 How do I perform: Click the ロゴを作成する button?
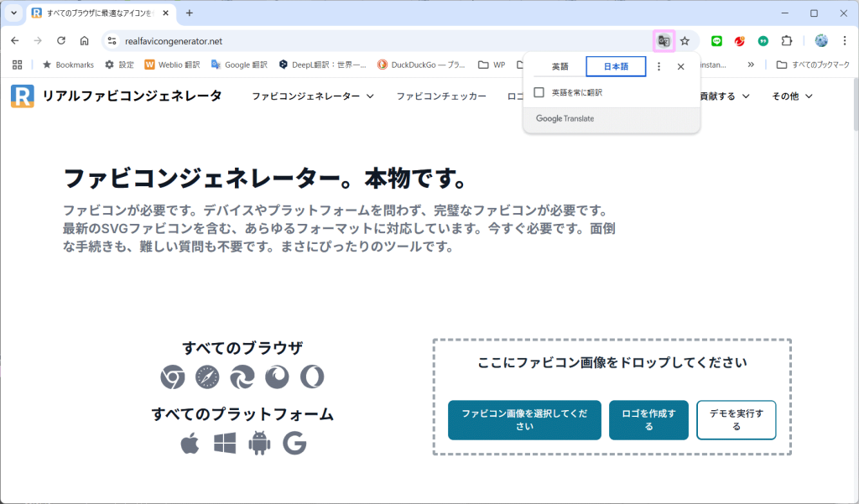648,420
